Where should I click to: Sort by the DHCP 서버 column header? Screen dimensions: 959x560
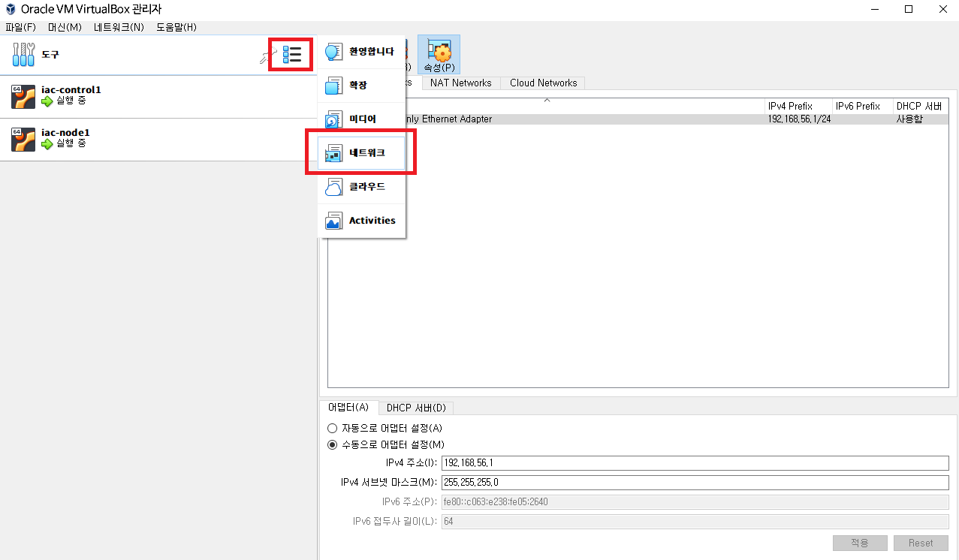921,106
